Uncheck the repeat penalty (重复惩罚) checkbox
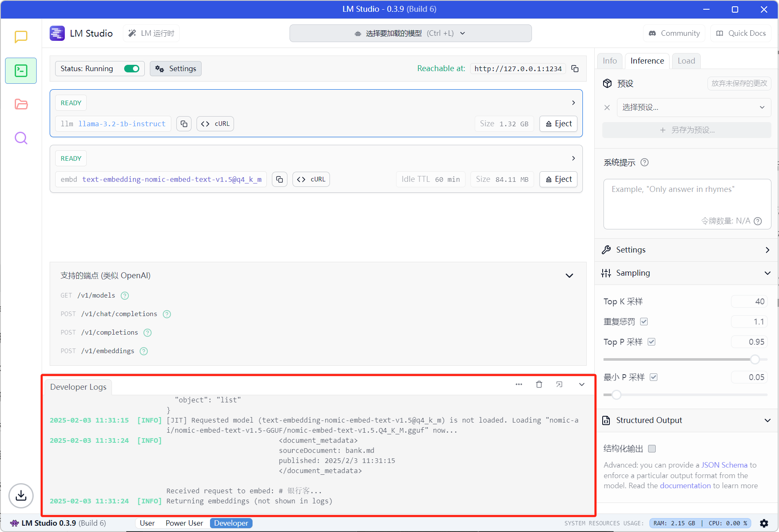The height and width of the screenshot is (532, 779). coord(644,322)
